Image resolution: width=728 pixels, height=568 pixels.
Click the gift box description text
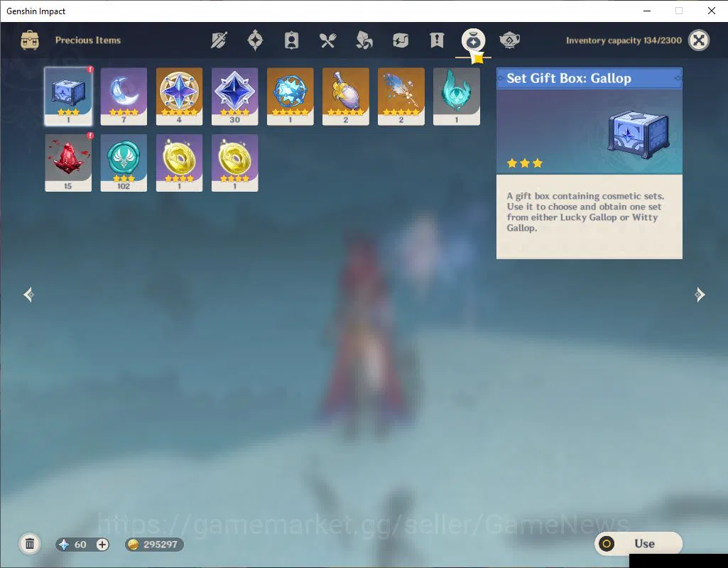click(585, 212)
